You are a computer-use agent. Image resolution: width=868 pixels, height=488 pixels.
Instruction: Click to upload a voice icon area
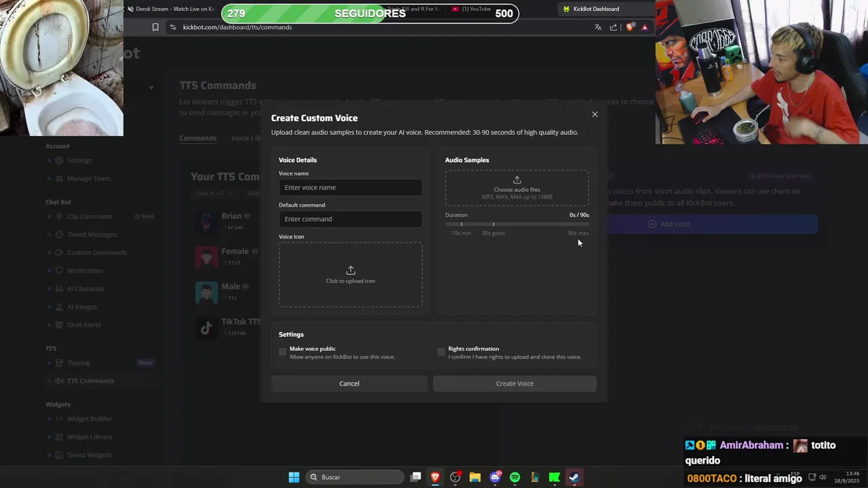pos(351,274)
